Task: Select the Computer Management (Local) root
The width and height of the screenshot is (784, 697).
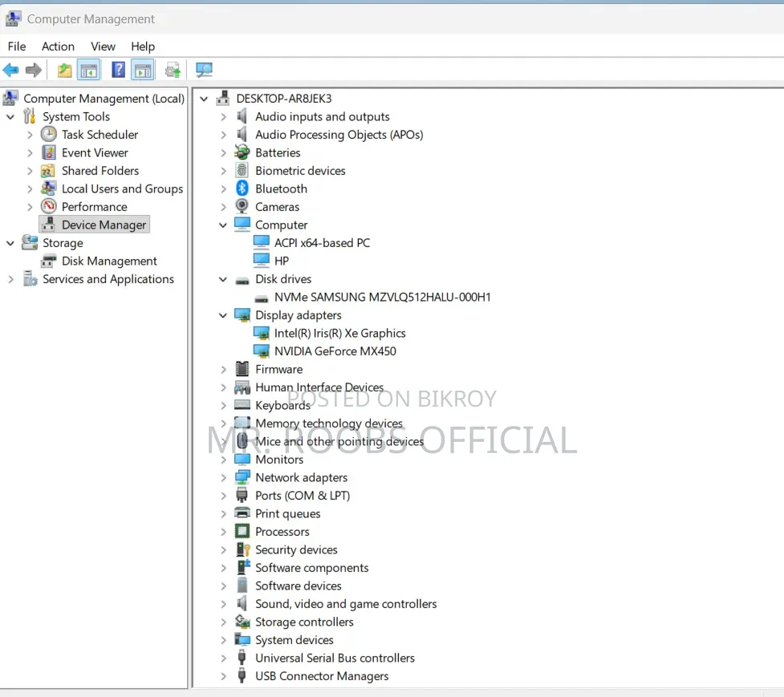Action: tap(104, 99)
